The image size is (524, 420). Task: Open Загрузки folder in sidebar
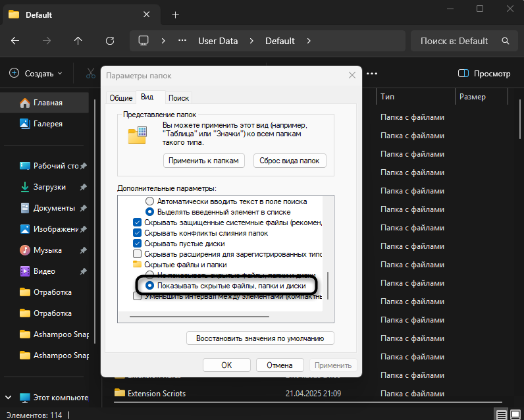point(49,187)
